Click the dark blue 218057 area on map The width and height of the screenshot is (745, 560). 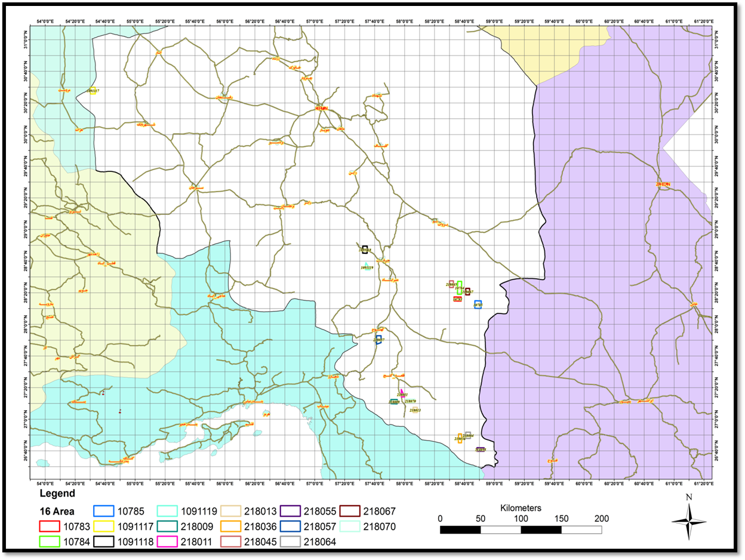coord(378,340)
